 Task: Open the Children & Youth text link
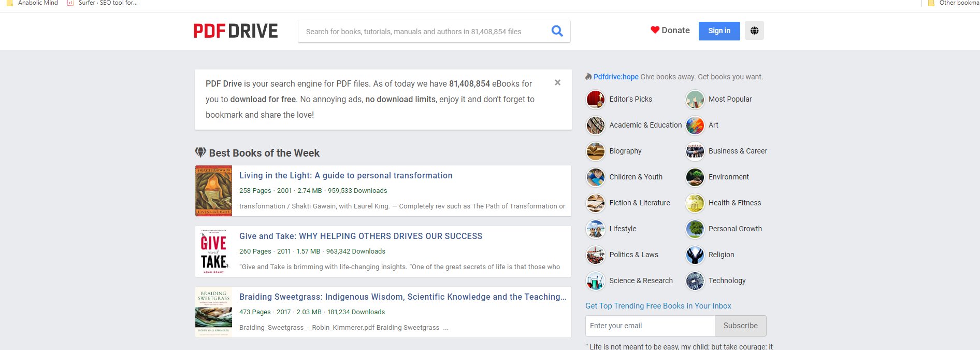point(636,177)
